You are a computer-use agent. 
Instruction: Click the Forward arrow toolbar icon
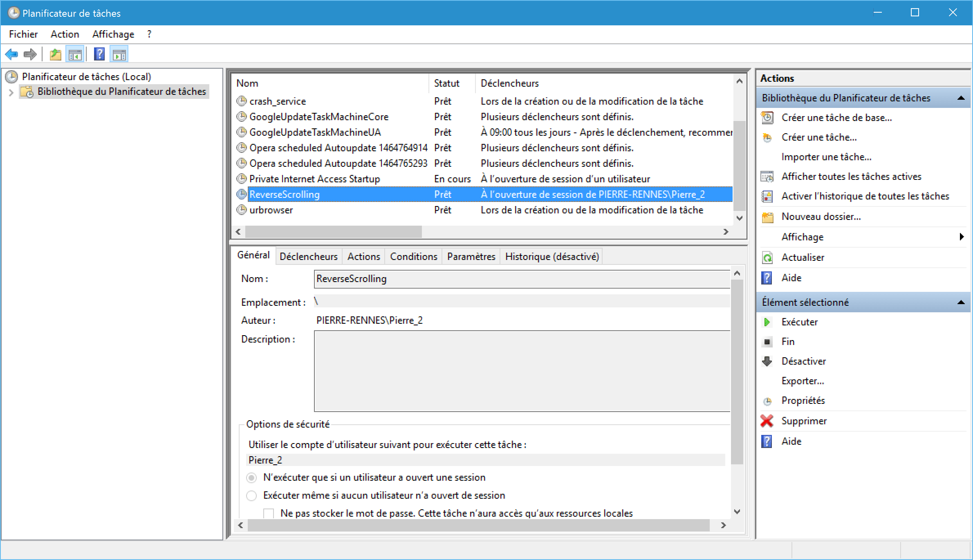point(30,54)
